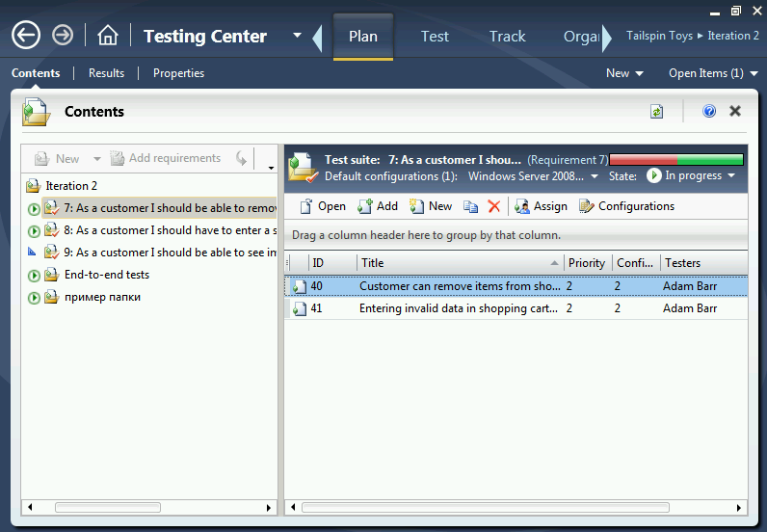Click blue planning icon beside suite 9
Screen dimensions: 767x532
pyautogui.click(x=32, y=252)
